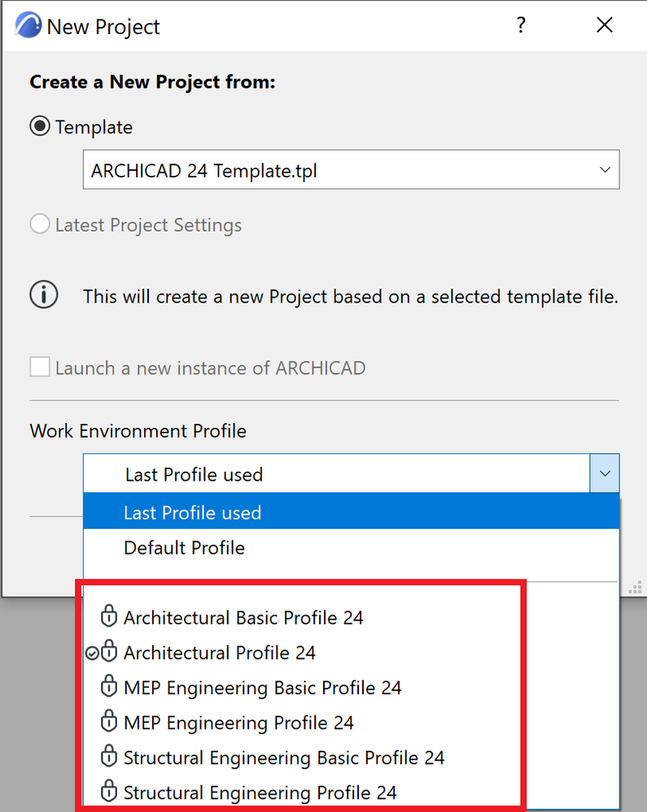Click lock icon beside Structural Engineering Basic Profile 24
This screenshot has width=647, height=812.
(x=108, y=757)
